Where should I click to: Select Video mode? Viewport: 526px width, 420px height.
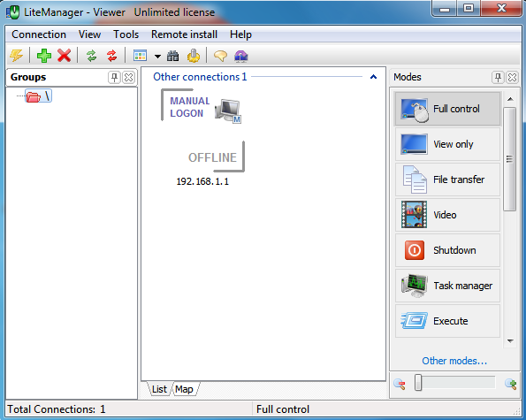click(x=448, y=215)
